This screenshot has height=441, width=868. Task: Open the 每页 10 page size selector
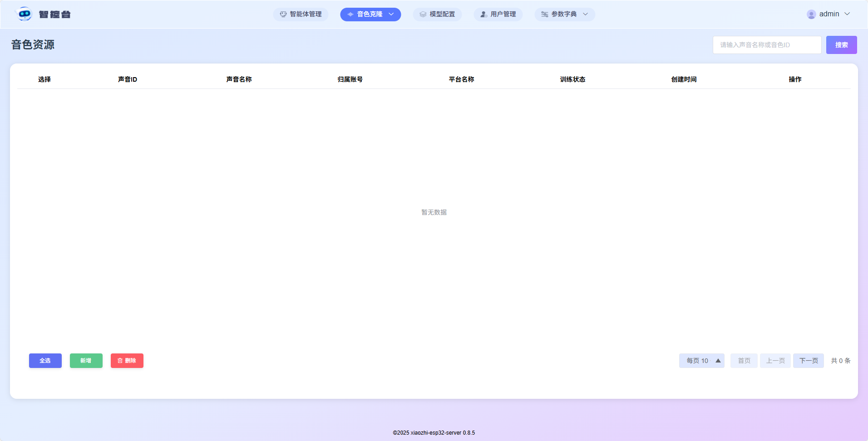(701, 361)
